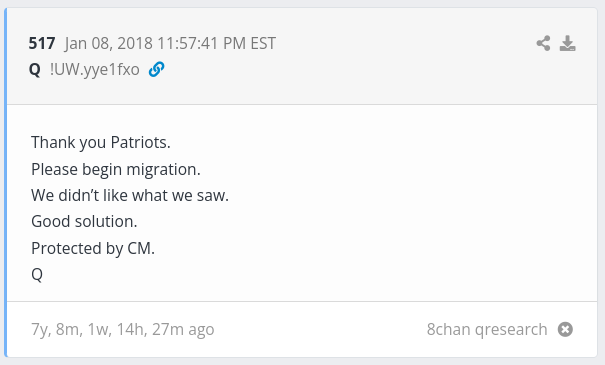Click the '11:57:41 PM EST' time portion

[216, 43]
